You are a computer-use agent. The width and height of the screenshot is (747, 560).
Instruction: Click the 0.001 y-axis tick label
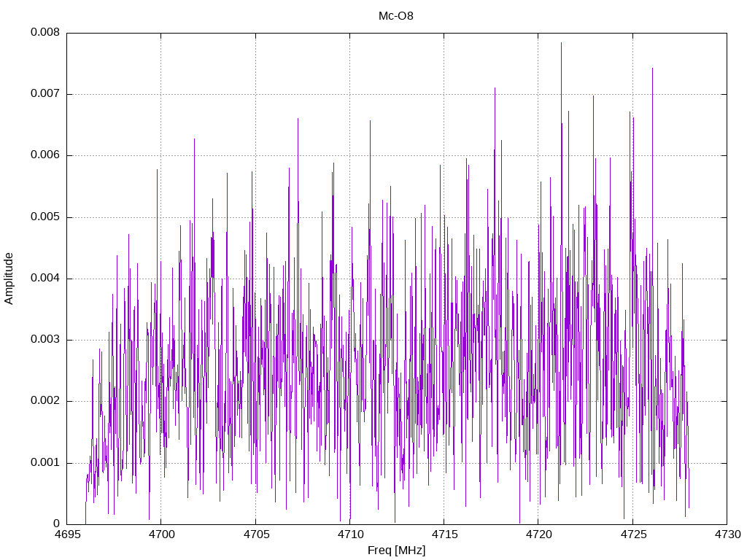45,462
